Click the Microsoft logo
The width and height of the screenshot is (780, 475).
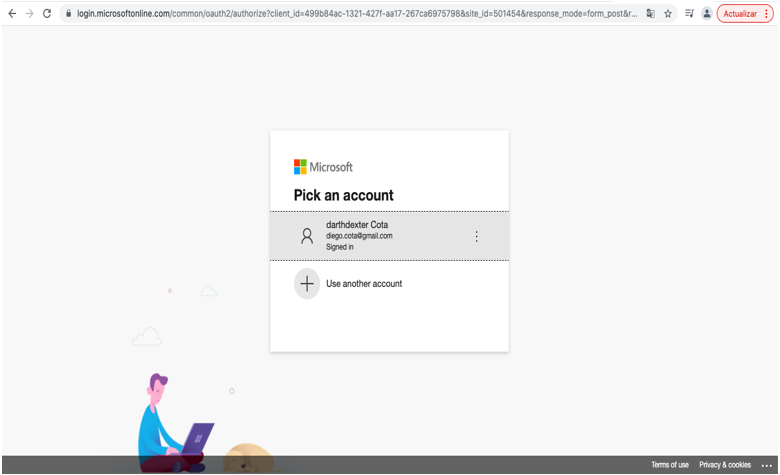pyautogui.click(x=323, y=167)
